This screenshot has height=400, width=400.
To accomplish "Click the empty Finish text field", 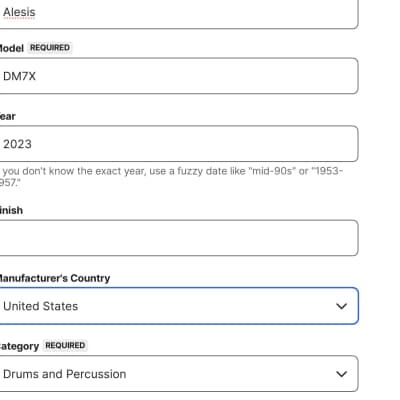I will [178, 238].
